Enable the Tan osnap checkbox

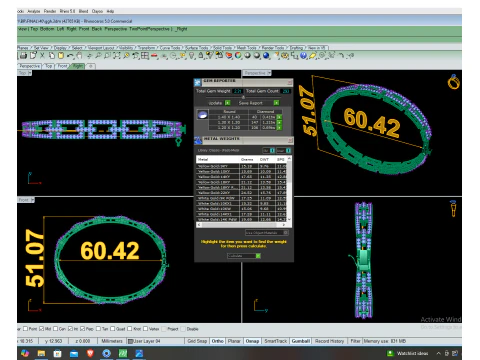pyautogui.click(x=98, y=329)
